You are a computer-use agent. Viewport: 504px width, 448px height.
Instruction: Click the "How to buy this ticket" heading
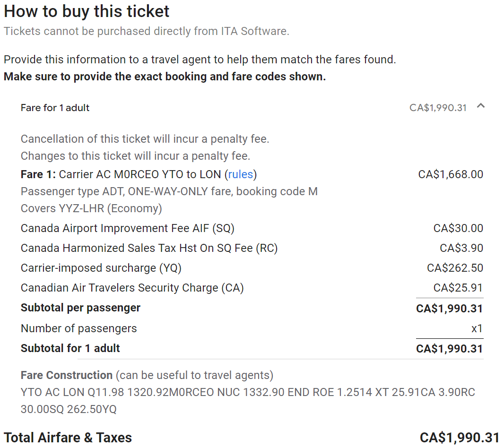point(87,11)
